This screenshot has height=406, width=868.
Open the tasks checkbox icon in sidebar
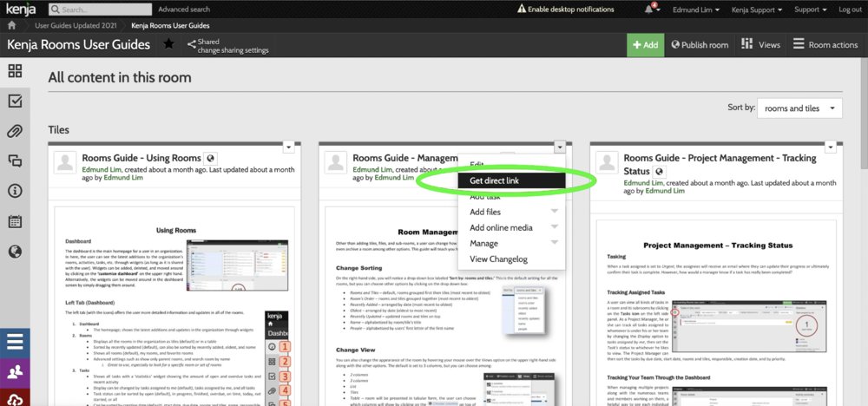pyautogui.click(x=15, y=101)
